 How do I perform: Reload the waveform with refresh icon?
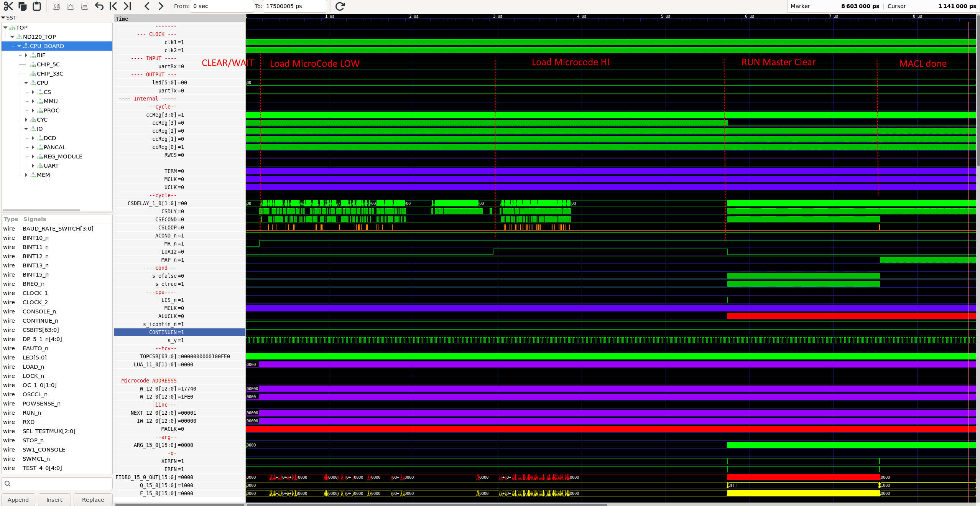click(x=340, y=6)
